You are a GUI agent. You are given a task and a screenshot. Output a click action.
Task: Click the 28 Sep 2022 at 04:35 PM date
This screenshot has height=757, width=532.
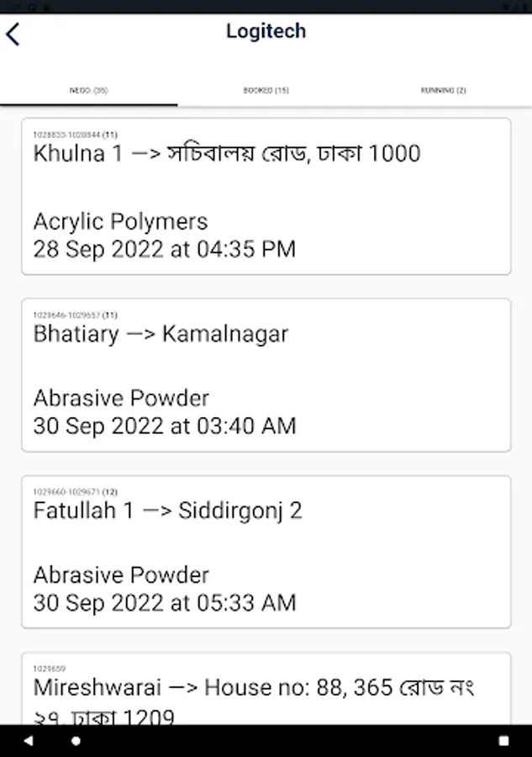165,249
